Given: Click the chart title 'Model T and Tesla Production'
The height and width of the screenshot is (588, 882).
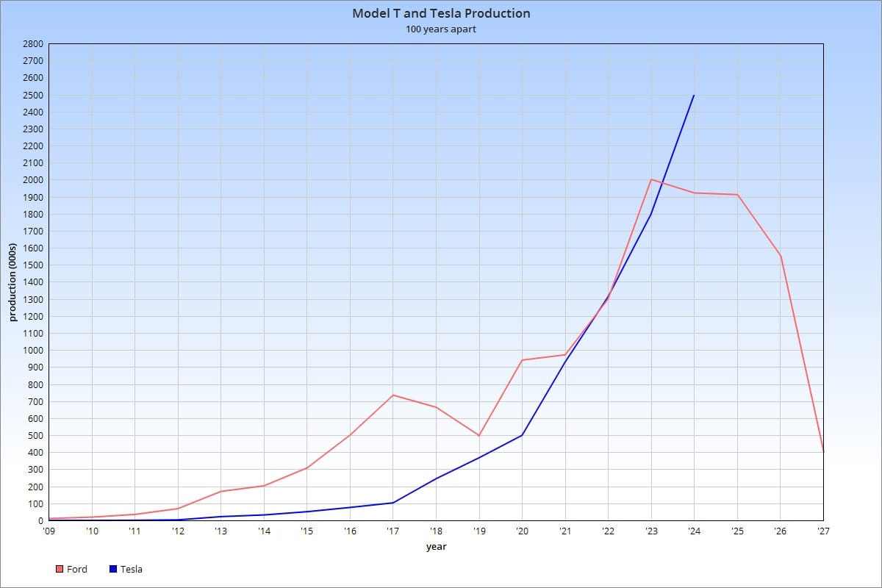Looking at the screenshot, I should point(441,13).
